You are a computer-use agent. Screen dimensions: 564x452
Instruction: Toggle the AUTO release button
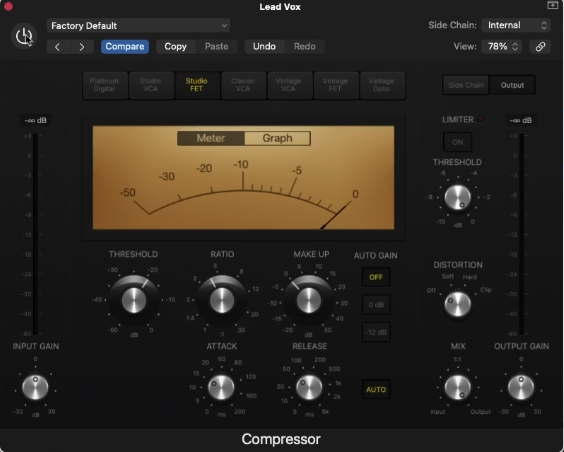(376, 389)
